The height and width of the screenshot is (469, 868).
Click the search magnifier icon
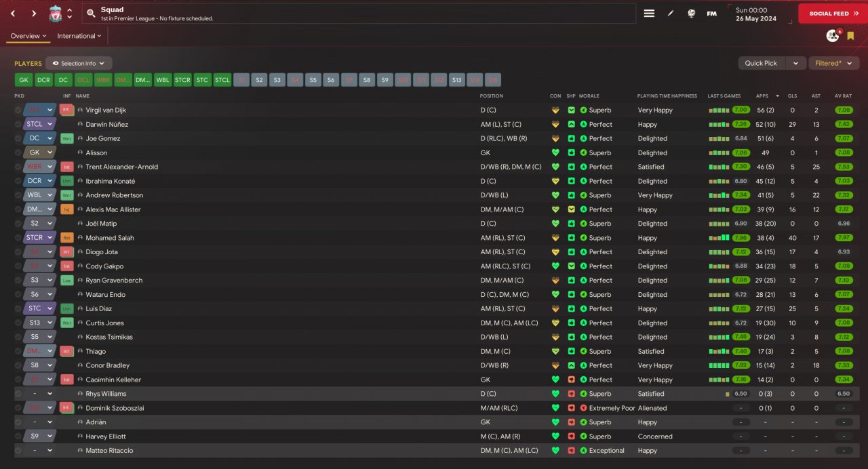91,14
